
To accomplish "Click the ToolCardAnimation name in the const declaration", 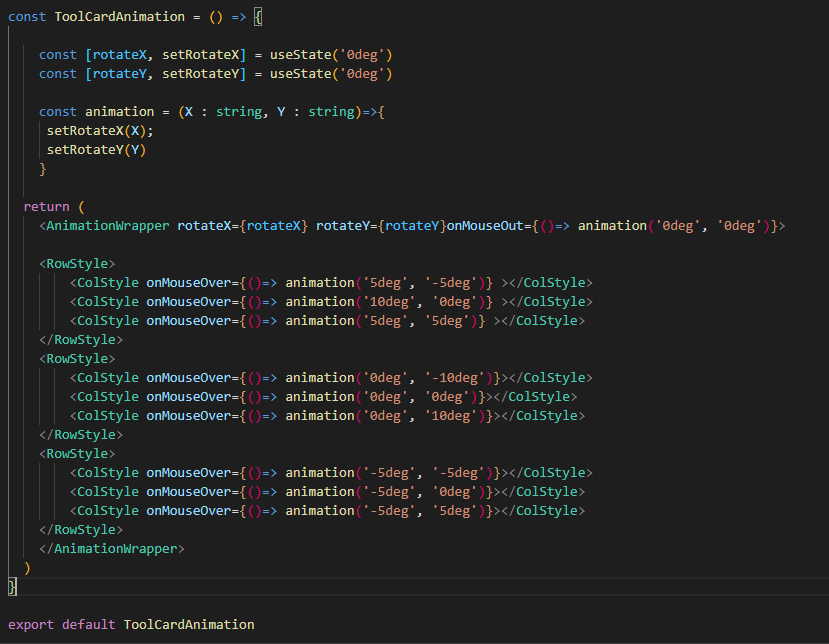I will coord(119,17).
